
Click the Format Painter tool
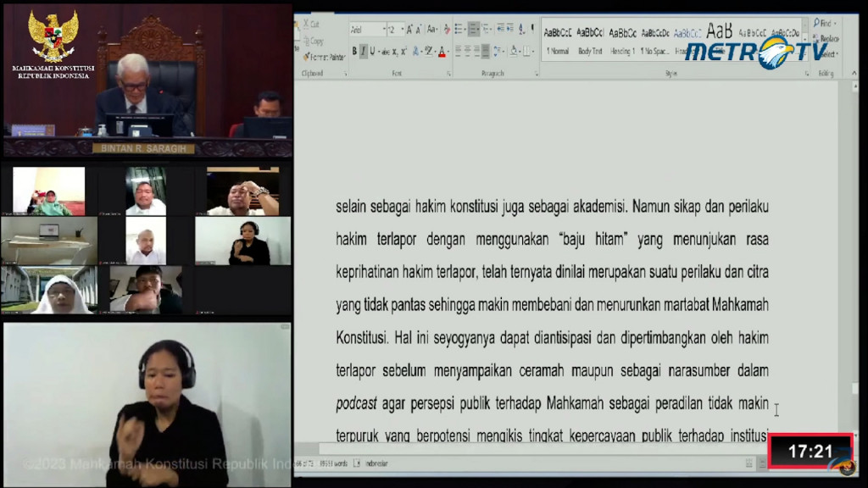325,57
